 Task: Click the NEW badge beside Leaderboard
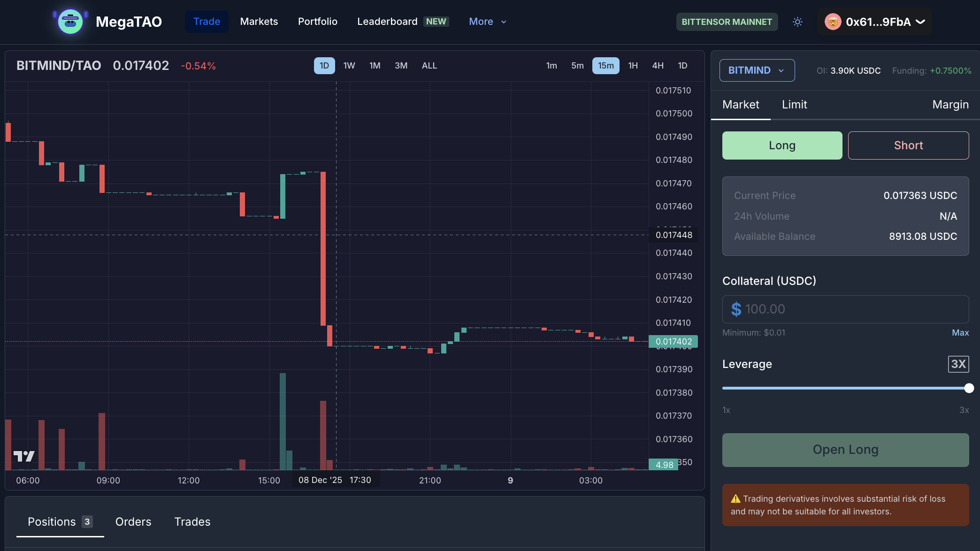tap(436, 22)
